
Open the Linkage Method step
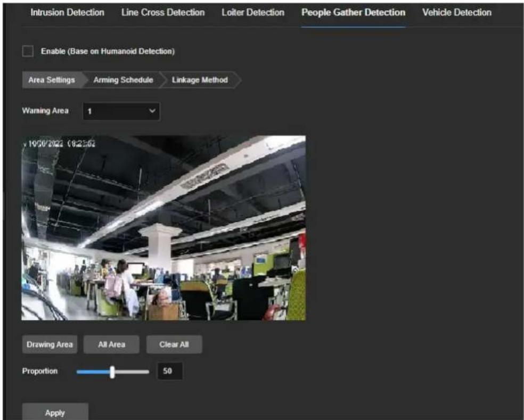pos(200,80)
